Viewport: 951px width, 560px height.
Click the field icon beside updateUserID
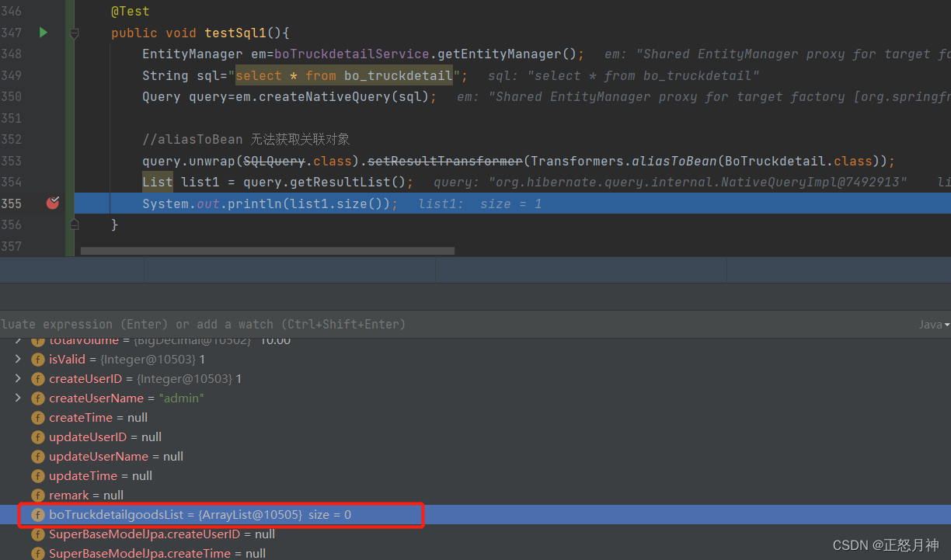[x=37, y=437]
